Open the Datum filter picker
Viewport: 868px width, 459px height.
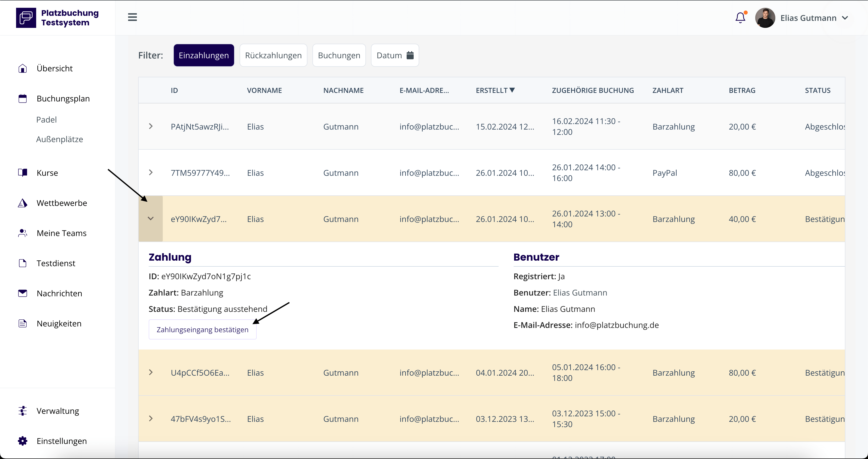click(x=395, y=55)
